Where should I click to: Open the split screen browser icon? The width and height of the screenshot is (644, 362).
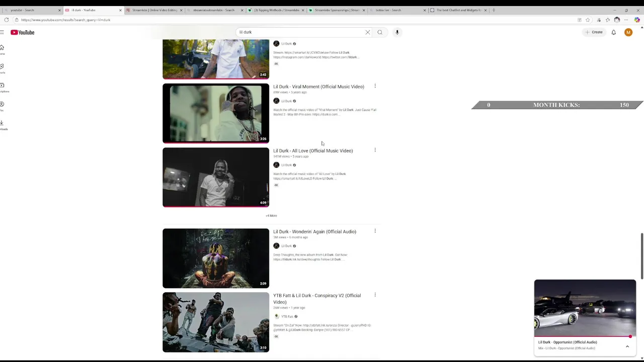click(580, 20)
